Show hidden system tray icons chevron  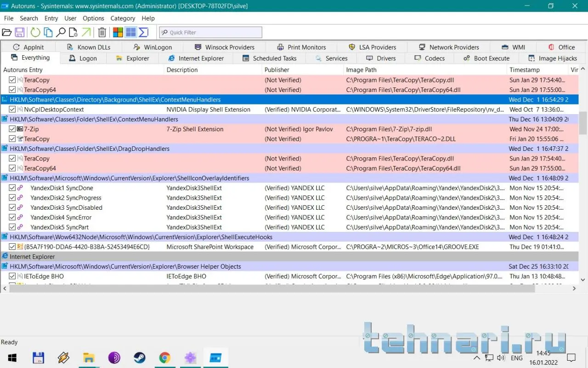pos(477,358)
